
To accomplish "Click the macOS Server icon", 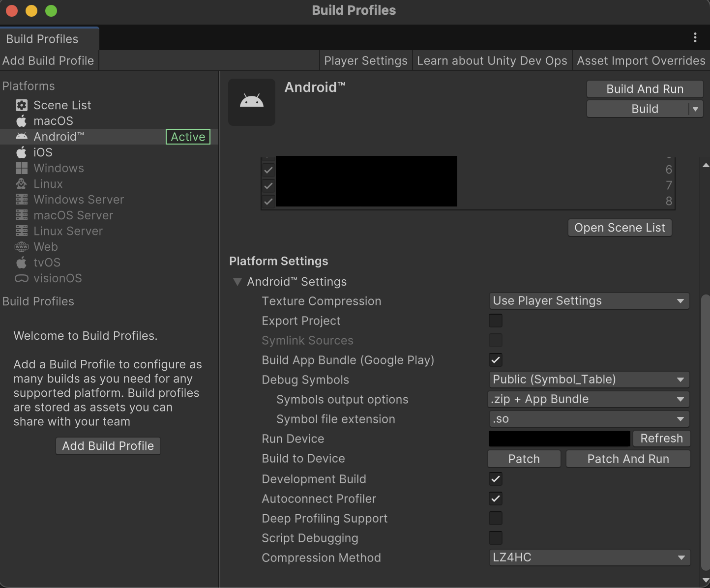I will 22,215.
